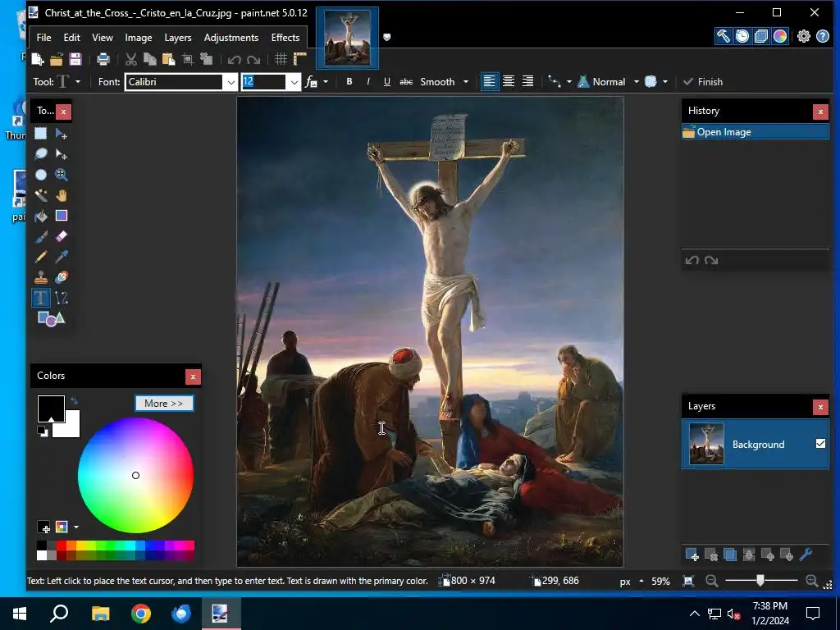
Task: Open Layer Properties wrench icon
Action: click(x=806, y=555)
